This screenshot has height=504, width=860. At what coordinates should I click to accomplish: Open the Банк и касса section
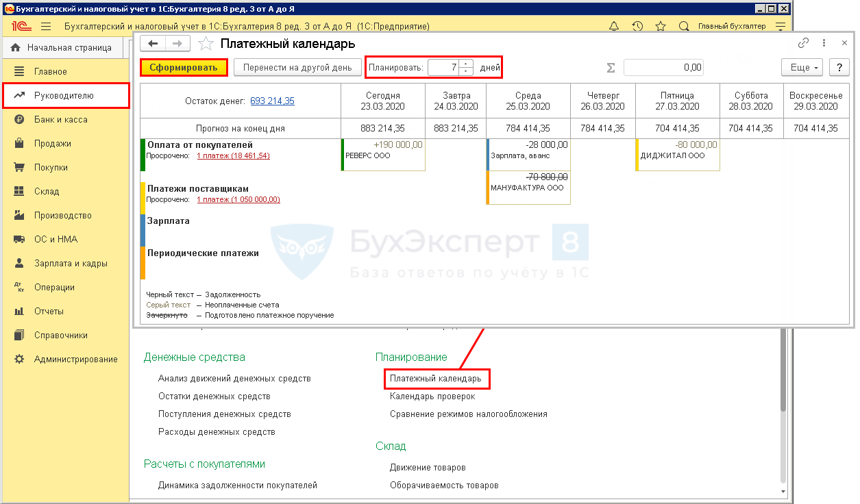tap(60, 119)
